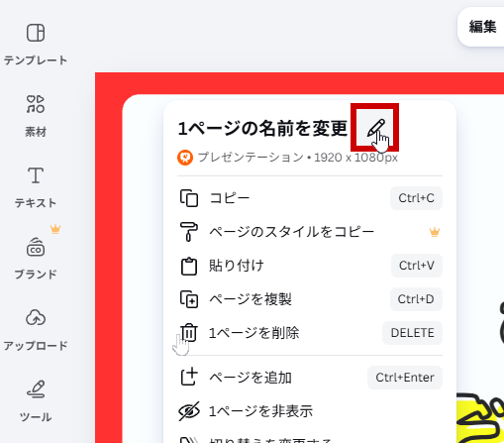Viewport: 504px width, 443px height.
Task: Select ページを追加 menu entry
Action: coord(310,378)
